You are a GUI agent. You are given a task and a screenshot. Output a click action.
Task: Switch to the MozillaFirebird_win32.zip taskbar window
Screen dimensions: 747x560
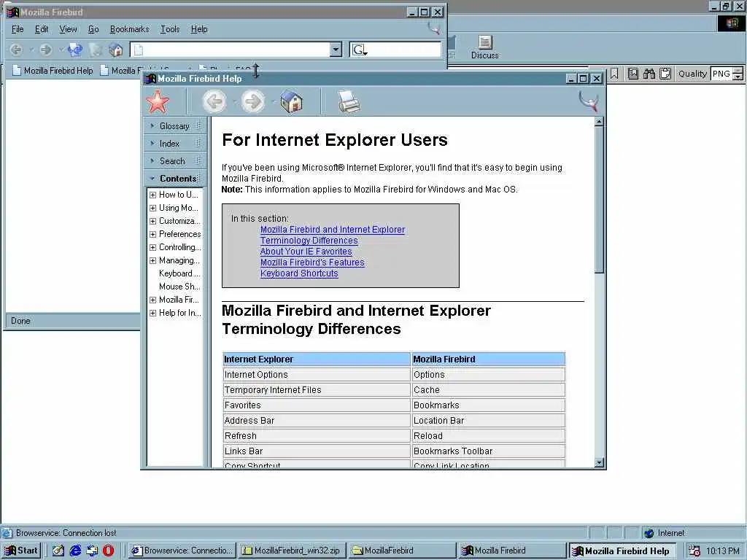point(292,551)
